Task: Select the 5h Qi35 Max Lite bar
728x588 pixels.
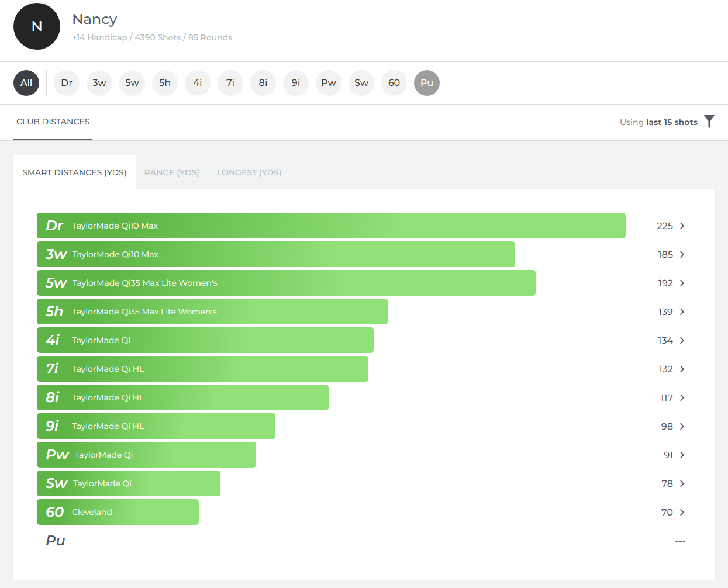Action: [212, 312]
